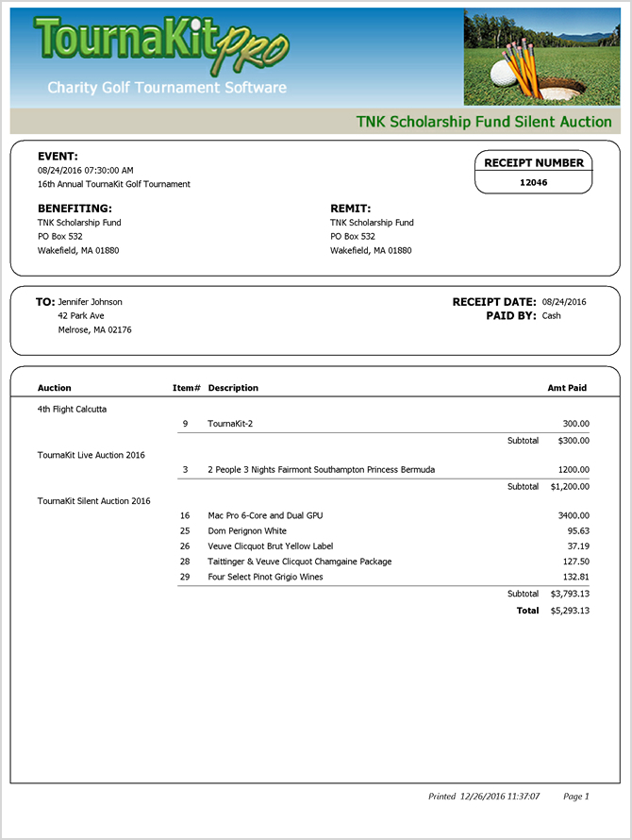Click the 300.00 amount for TournaKit-2
Screen dimensions: 632x840
(576, 424)
